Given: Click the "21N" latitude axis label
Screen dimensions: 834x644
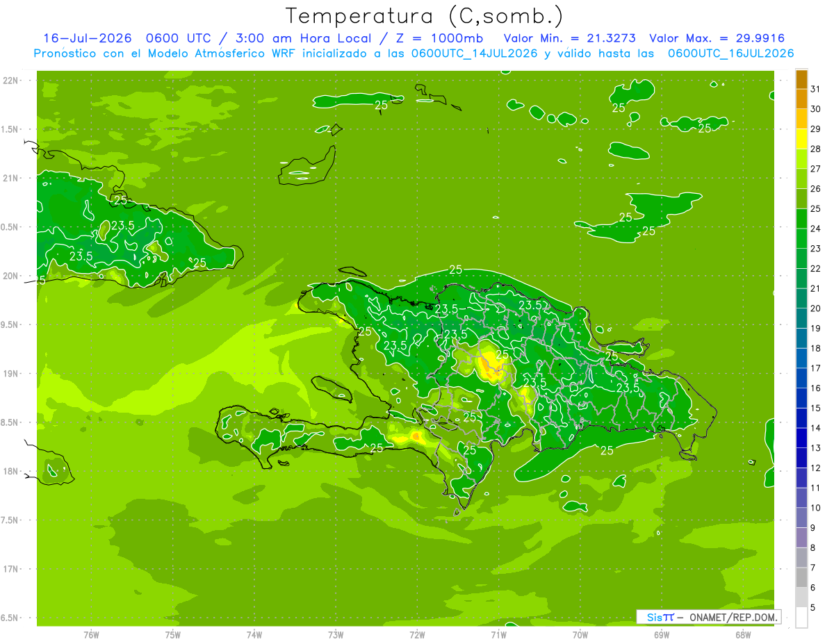Looking at the screenshot, I should click(x=12, y=178).
